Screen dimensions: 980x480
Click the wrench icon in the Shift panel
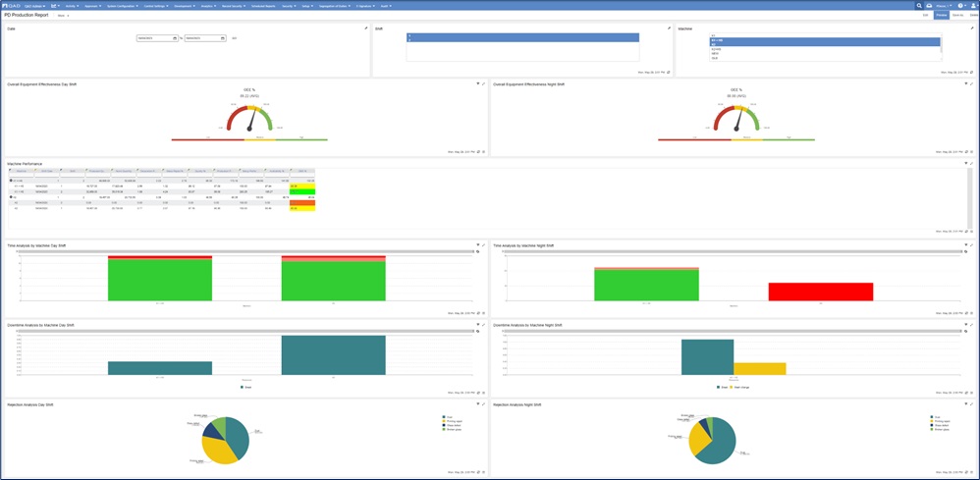tap(668, 28)
